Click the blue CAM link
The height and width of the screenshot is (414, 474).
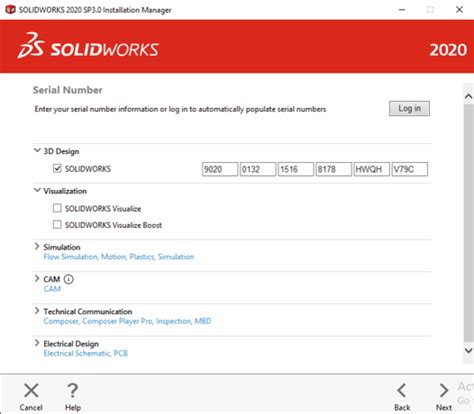(x=52, y=289)
